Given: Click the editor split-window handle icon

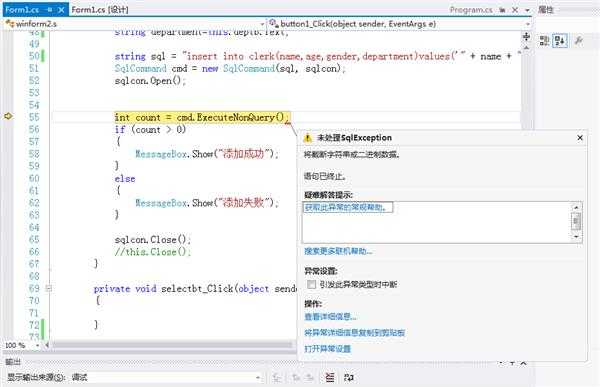Looking at the screenshot, I should point(527,36).
